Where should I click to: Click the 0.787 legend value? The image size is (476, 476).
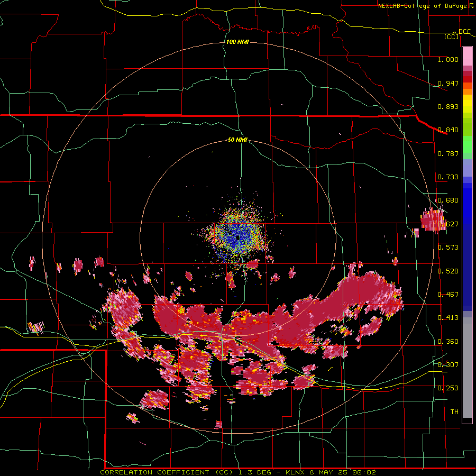point(448,153)
